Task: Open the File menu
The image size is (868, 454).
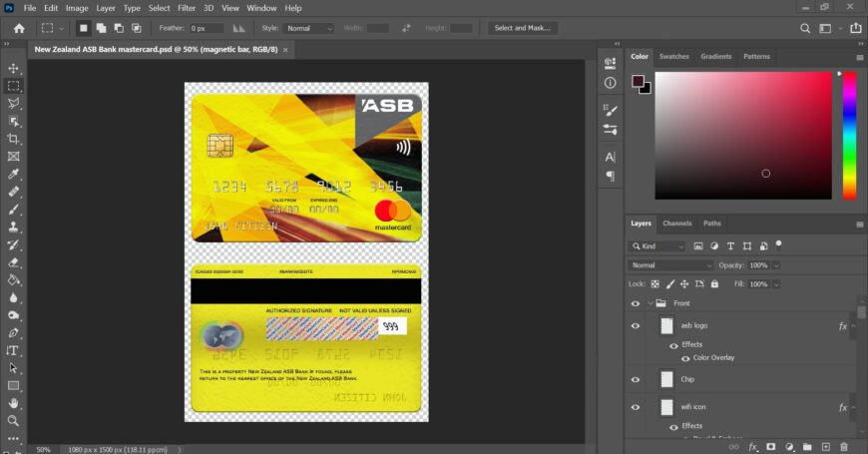Action: [x=30, y=8]
